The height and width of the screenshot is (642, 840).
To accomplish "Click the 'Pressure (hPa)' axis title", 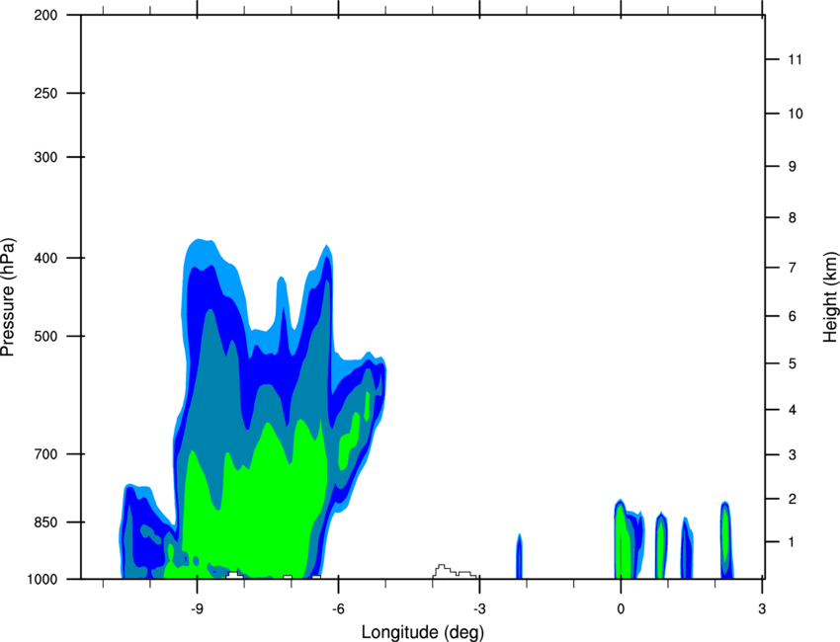I will point(8,297).
